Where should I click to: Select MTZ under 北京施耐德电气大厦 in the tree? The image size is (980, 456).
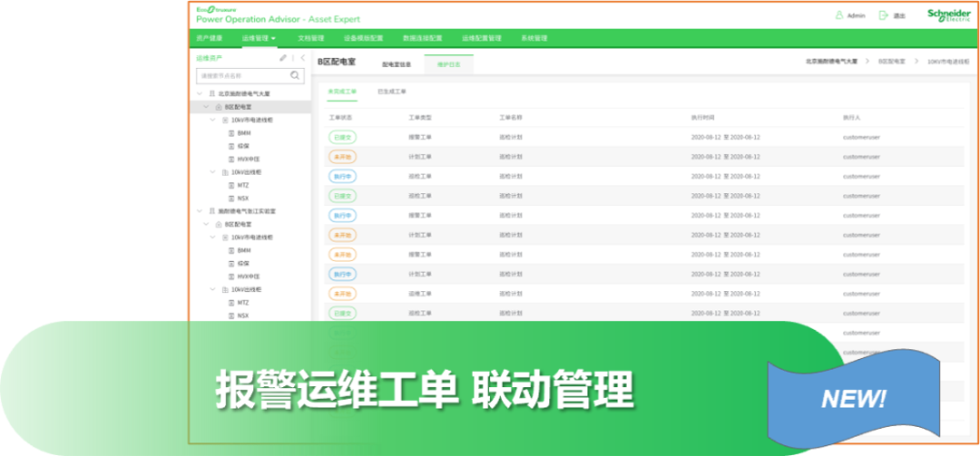coord(243,185)
